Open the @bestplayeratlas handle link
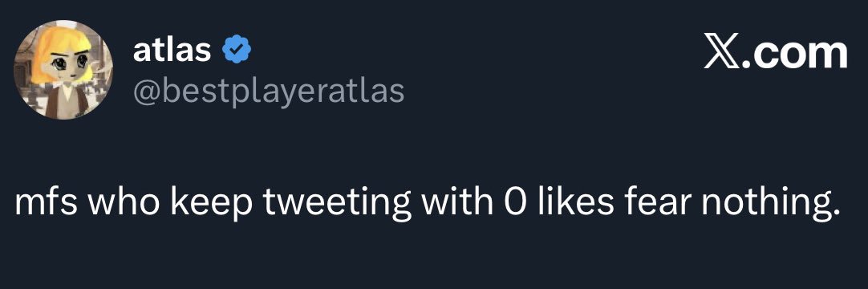The image size is (868, 289). [269, 92]
